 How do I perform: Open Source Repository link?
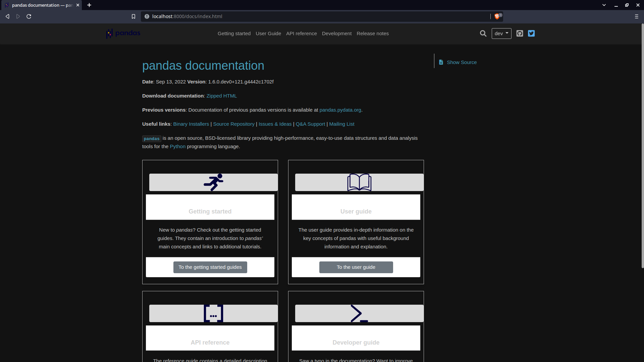(234, 124)
